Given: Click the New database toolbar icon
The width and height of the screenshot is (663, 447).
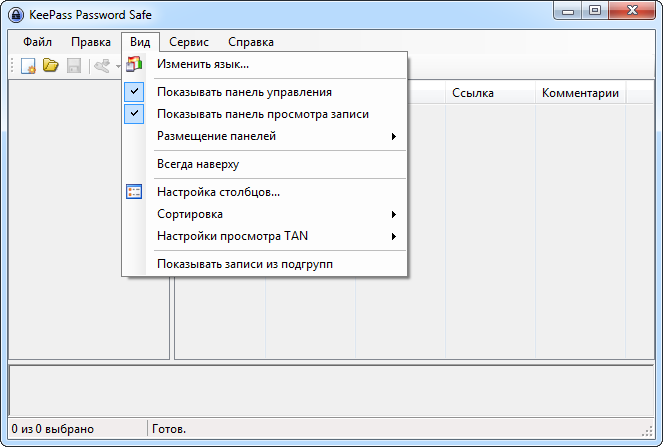Looking at the screenshot, I should pyautogui.click(x=29, y=66).
